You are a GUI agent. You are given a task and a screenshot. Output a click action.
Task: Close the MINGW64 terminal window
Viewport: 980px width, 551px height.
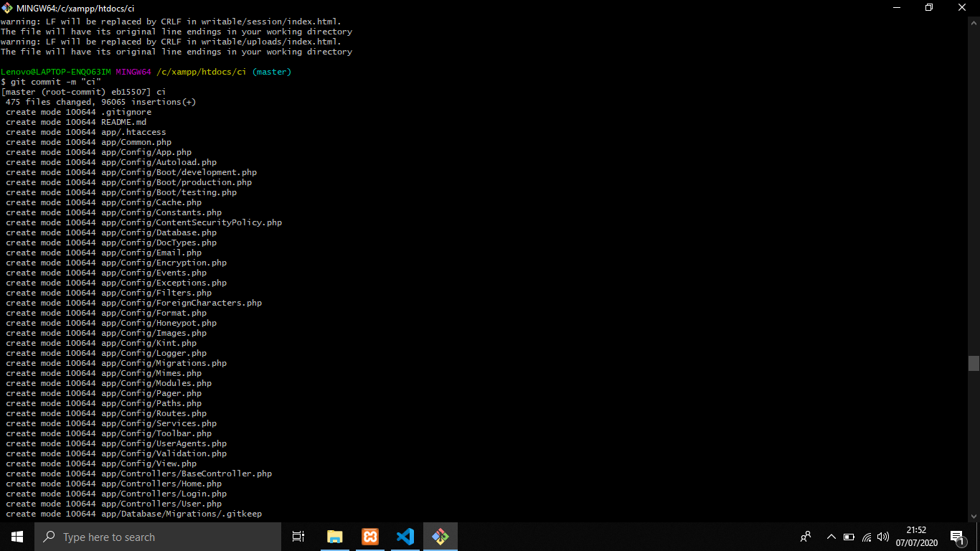tap(963, 8)
